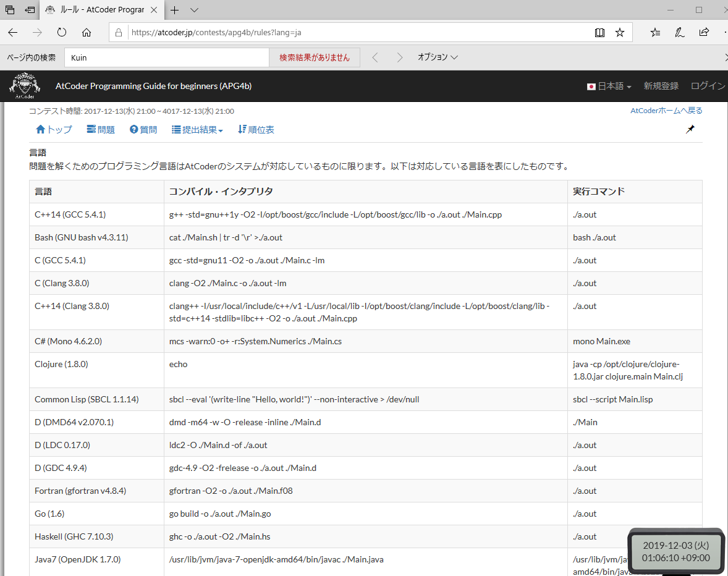This screenshot has height=576, width=728.
Task: Select Fortran (gfortran v4.8.4) cell
Action: click(96, 491)
